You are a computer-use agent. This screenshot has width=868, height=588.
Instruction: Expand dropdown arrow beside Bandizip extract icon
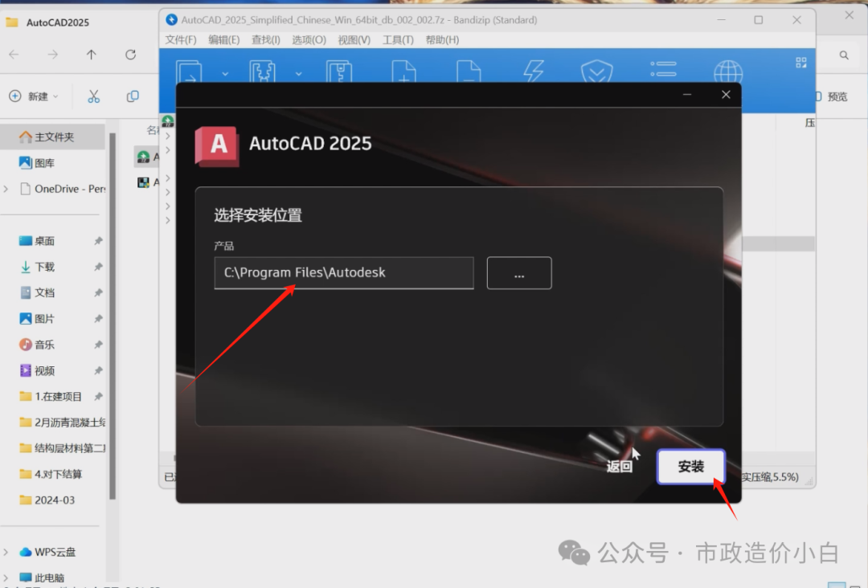tap(298, 74)
